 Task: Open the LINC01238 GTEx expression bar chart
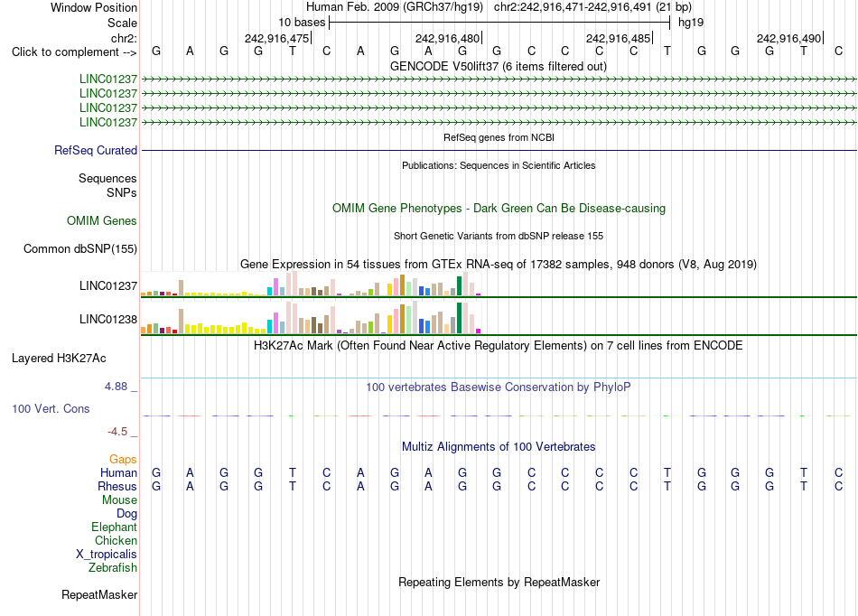(x=311, y=317)
